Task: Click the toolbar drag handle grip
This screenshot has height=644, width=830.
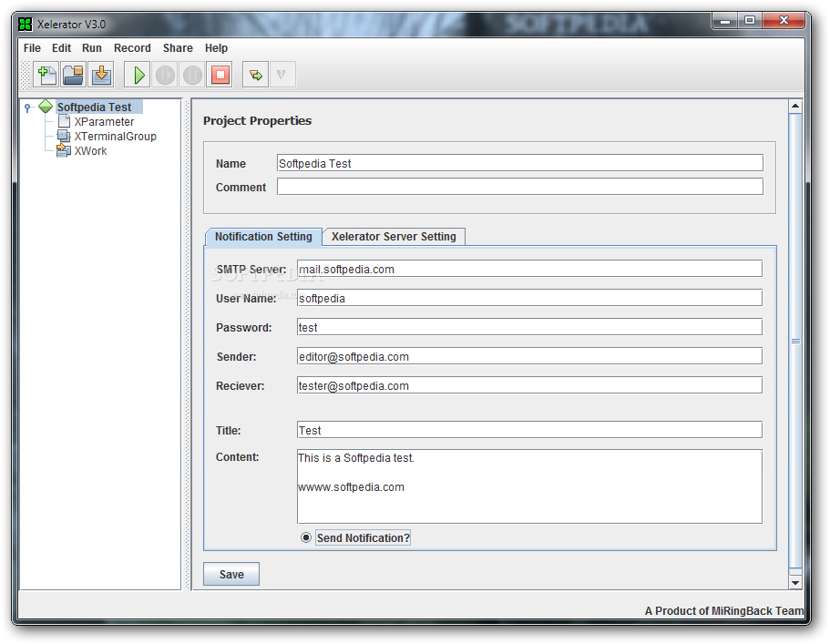Action: (x=25, y=75)
